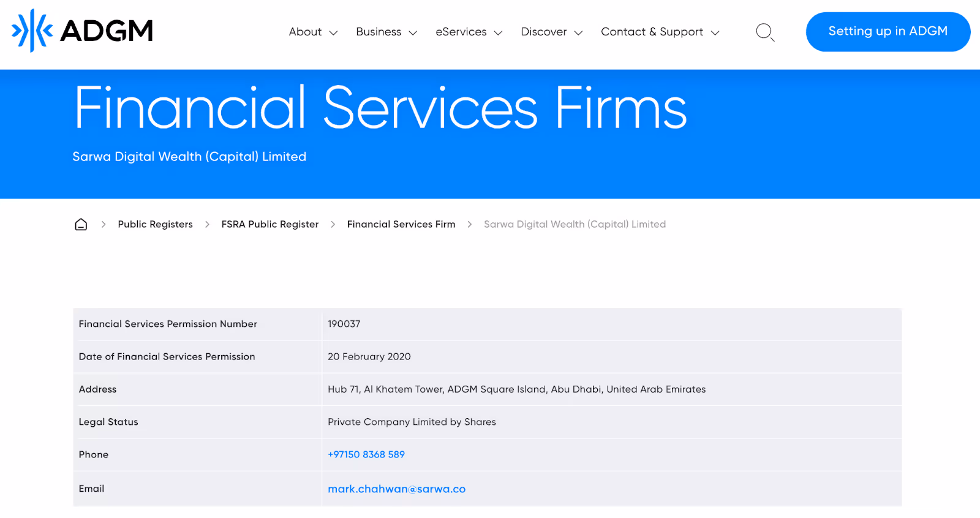Select the Sarwa Digital Wealth breadcrumb text

pos(575,225)
